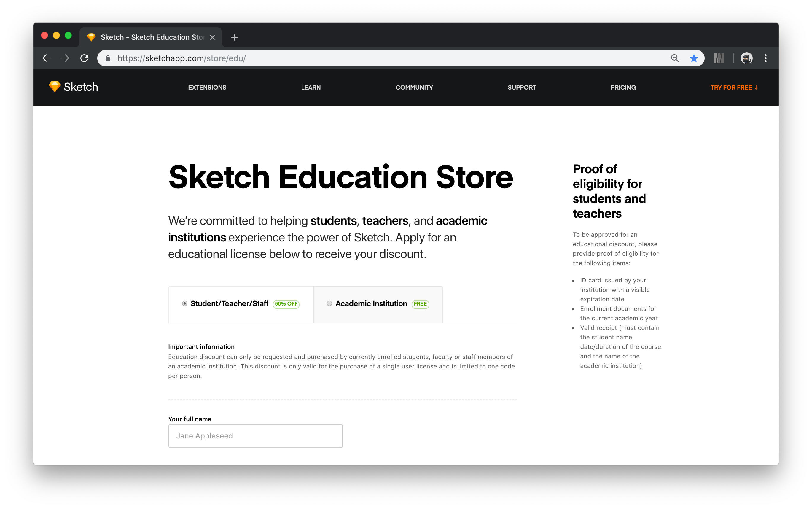Click the browser extensions/menu icon
Viewport: 812px width, 509px height.
(x=766, y=58)
